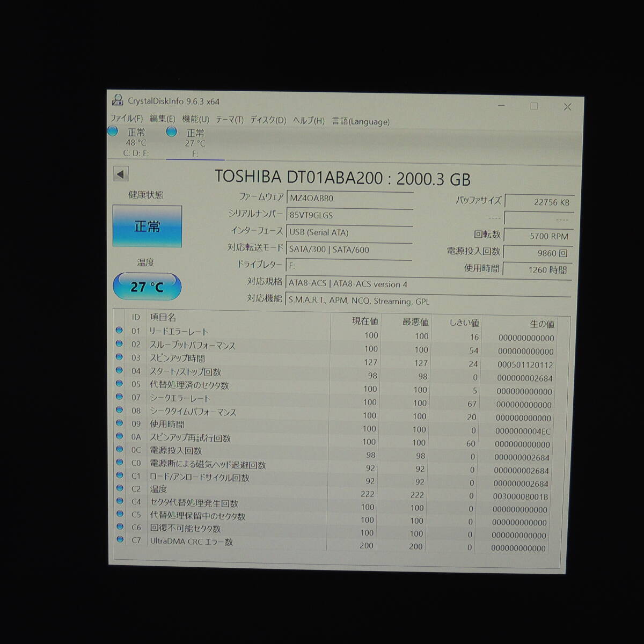Close the CrystalDiskInfo window
The image size is (644, 644).
click(x=567, y=107)
